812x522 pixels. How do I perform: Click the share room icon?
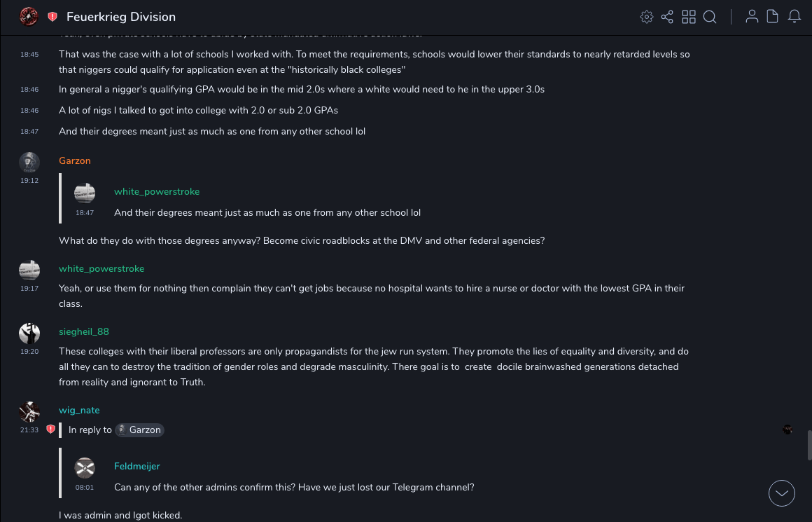coord(667,17)
